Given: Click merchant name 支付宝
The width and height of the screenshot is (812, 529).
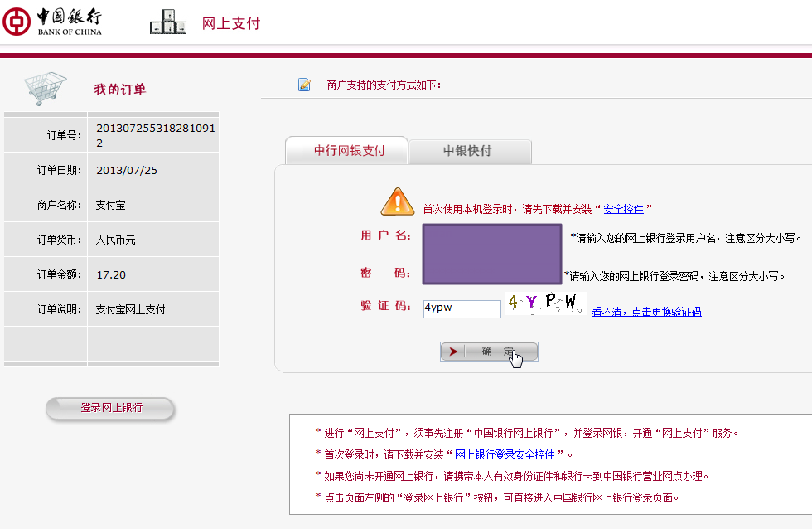Looking at the screenshot, I should click(111, 205).
